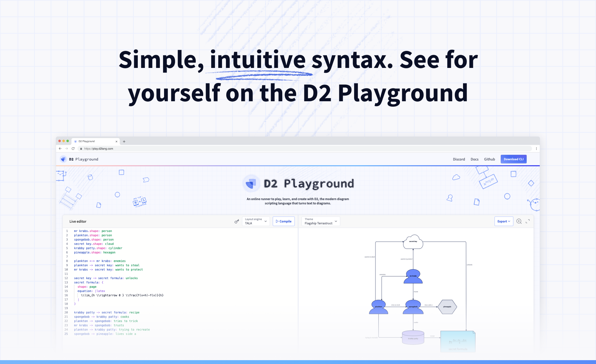
Task: Open the Theme Flagship Terrastruct dropdown
Action: pos(321,221)
